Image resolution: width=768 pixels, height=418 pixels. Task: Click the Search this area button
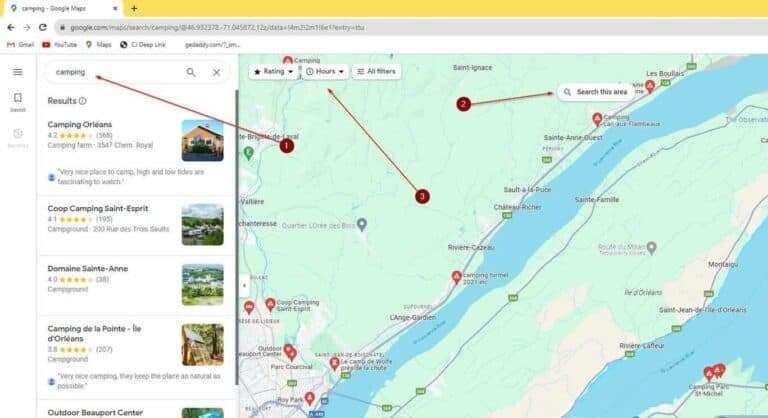click(x=595, y=92)
